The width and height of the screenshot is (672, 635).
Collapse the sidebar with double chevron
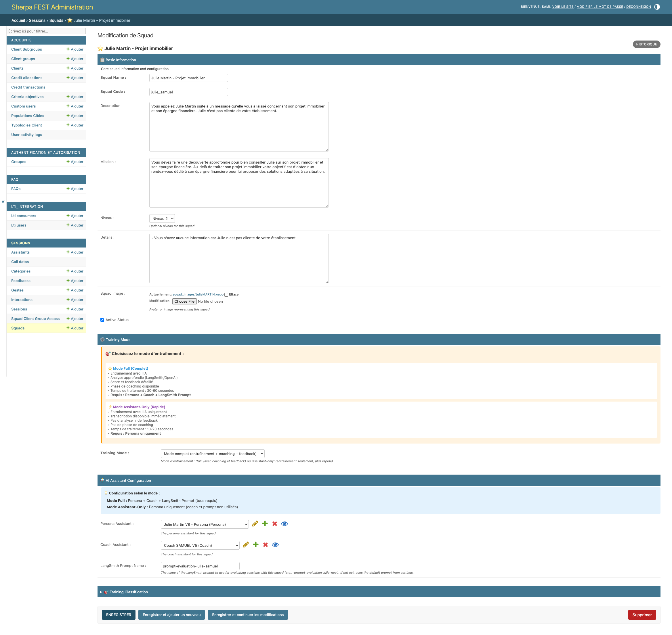point(3,202)
